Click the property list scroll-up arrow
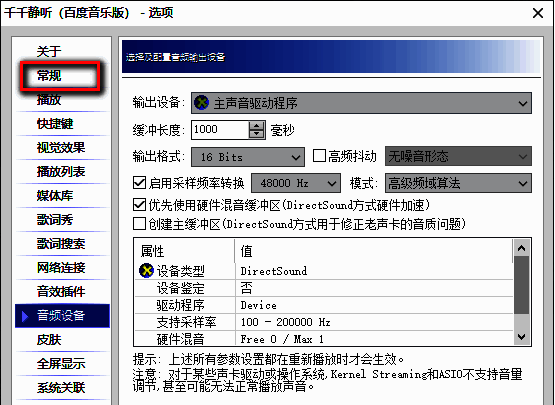 [x=521, y=248]
